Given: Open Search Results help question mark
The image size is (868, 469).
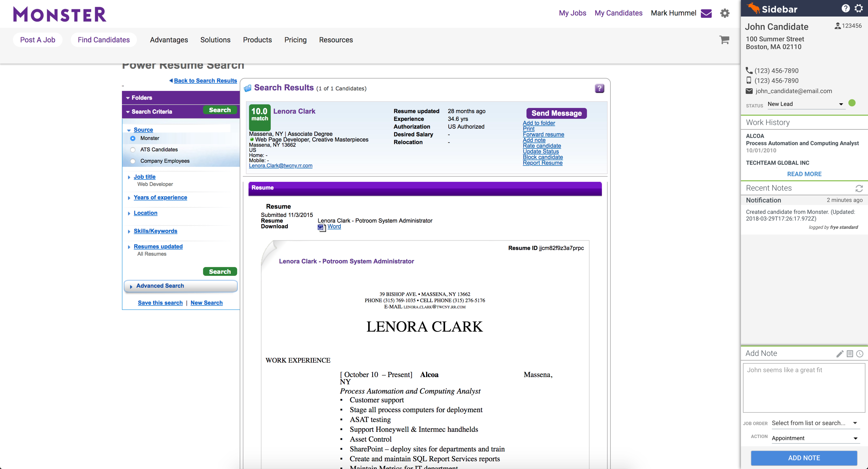Looking at the screenshot, I should click(x=599, y=88).
